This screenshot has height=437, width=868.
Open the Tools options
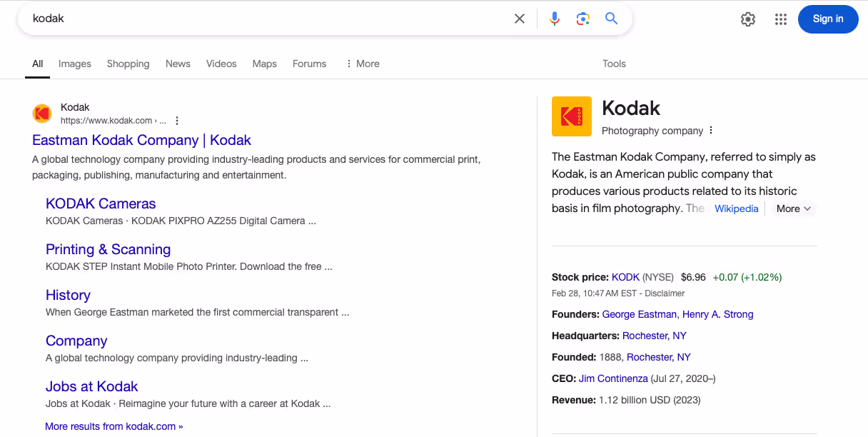pyautogui.click(x=614, y=64)
